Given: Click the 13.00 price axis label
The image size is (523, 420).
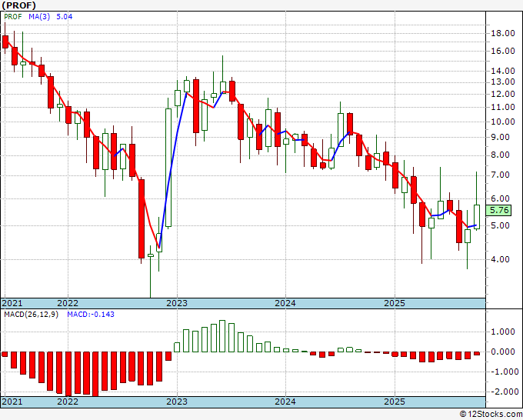Looking at the screenshot, I should point(503,82).
